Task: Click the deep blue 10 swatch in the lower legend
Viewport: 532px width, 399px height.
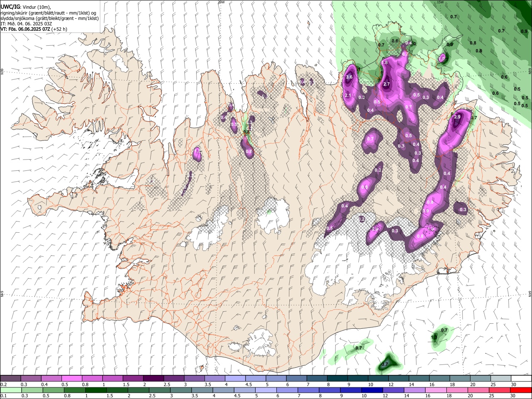Action: pos(372,390)
